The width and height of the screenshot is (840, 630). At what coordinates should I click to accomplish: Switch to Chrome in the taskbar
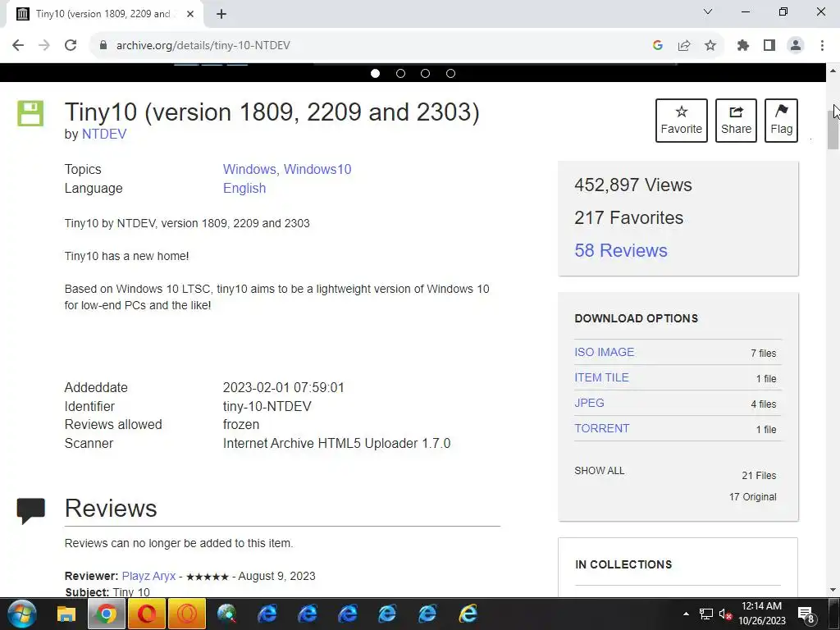pos(106,614)
